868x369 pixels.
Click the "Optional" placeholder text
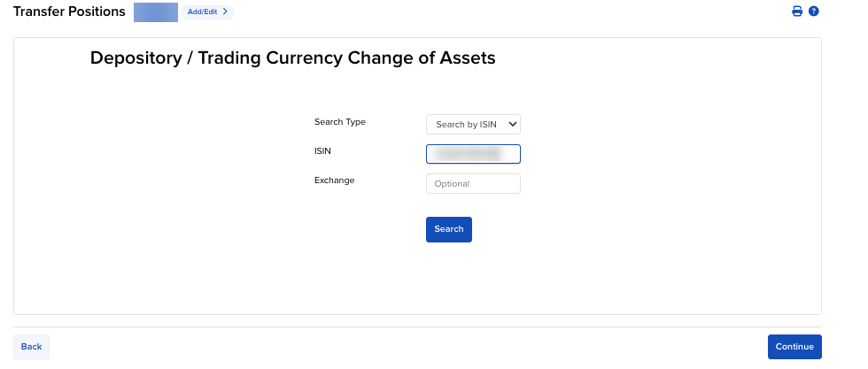[x=452, y=184]
